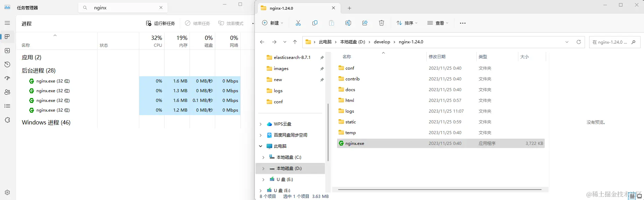Click 运行新任务 in Task Manager
This screenshot has height=200, width=644.
(160, 23)
